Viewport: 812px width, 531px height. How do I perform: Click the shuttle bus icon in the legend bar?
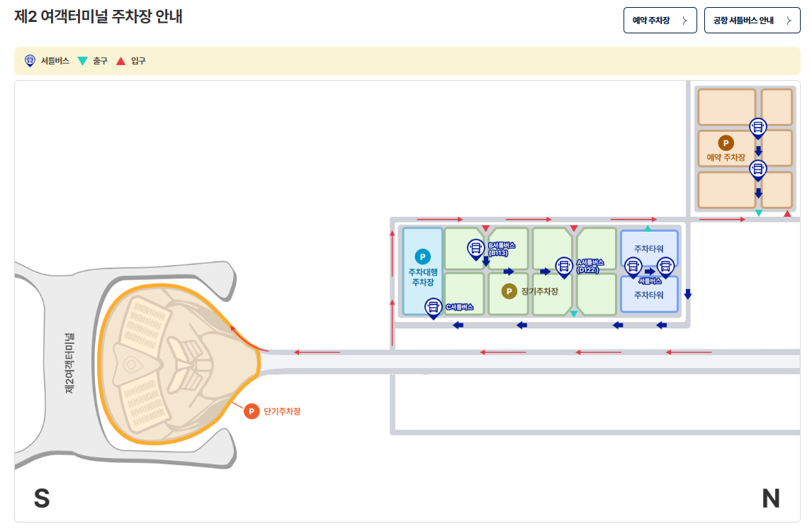click(x=29, y=61)
